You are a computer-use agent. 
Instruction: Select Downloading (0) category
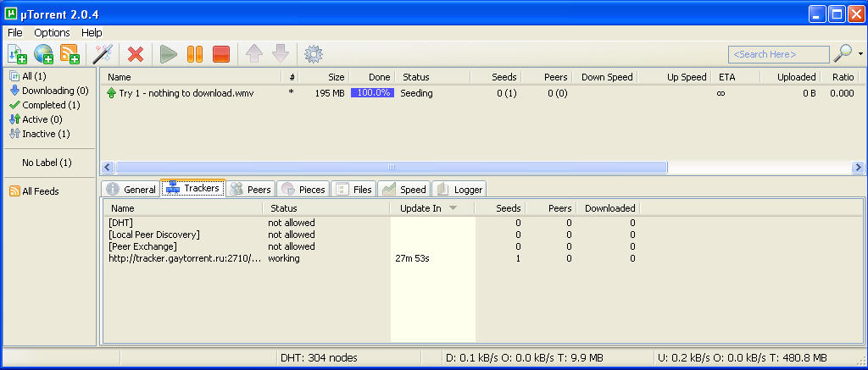(48, 91)
